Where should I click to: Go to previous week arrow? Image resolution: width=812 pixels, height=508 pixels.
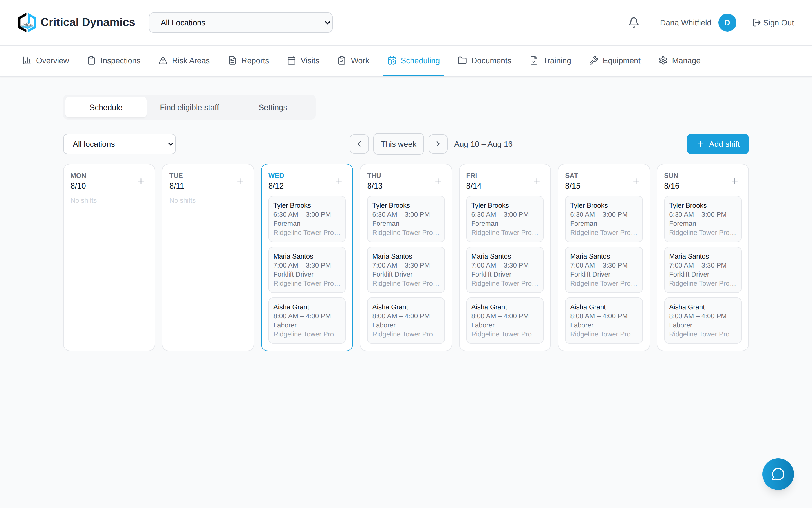pos(359,144)
